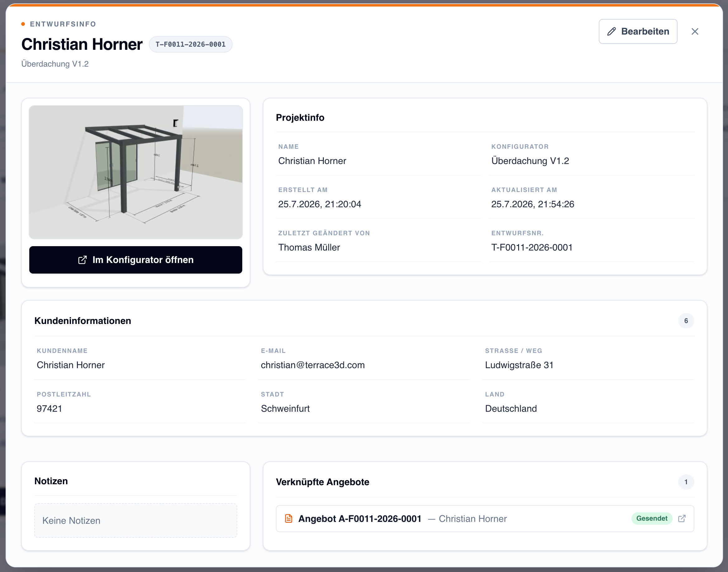Click the Überdachung V1.2 subtitle under the title
The height and width of the screenshot is (572, 728).
pos(55,64)
